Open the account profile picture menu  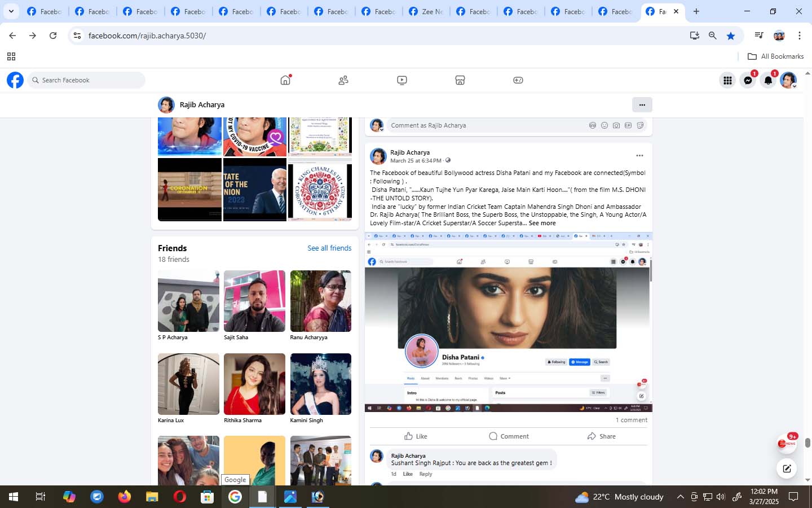pyautogui.click(x=788, y=81)
